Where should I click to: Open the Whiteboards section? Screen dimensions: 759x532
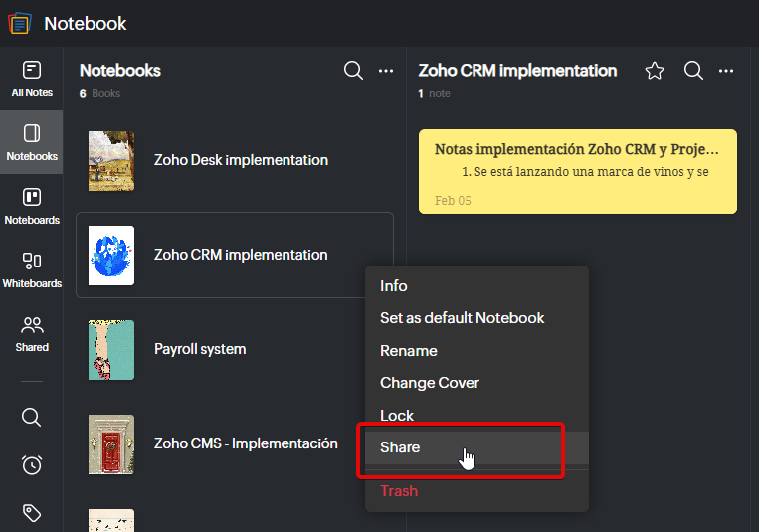[31, 269]
